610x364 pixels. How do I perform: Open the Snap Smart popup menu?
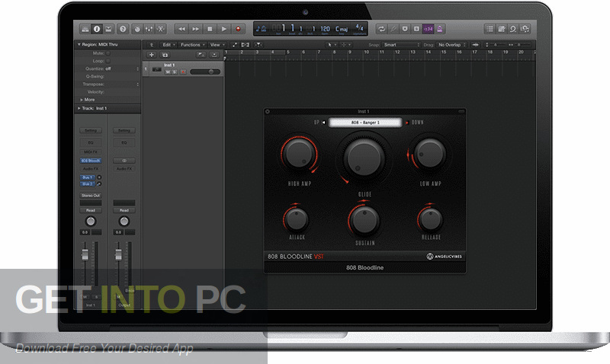coord(402,45)
